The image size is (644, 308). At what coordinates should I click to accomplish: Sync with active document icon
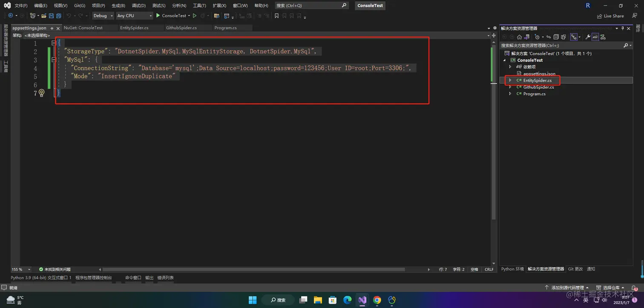point(549,37)
